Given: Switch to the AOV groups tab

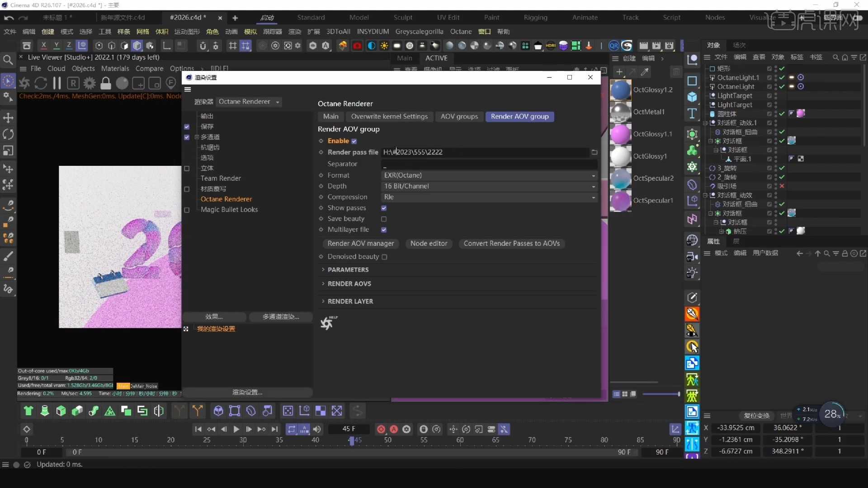Looking at the screenshot, I should [x=459, y=117].
